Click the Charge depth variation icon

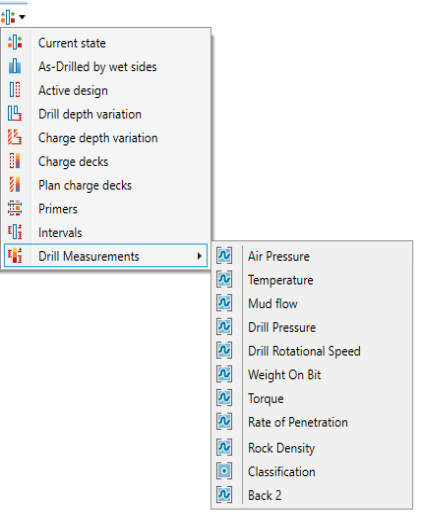point(15,137)
